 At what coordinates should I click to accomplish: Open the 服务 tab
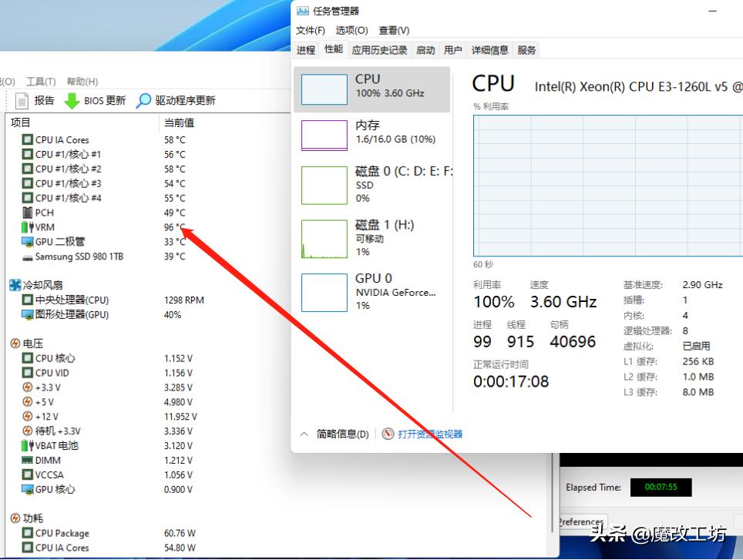point(526,49)
